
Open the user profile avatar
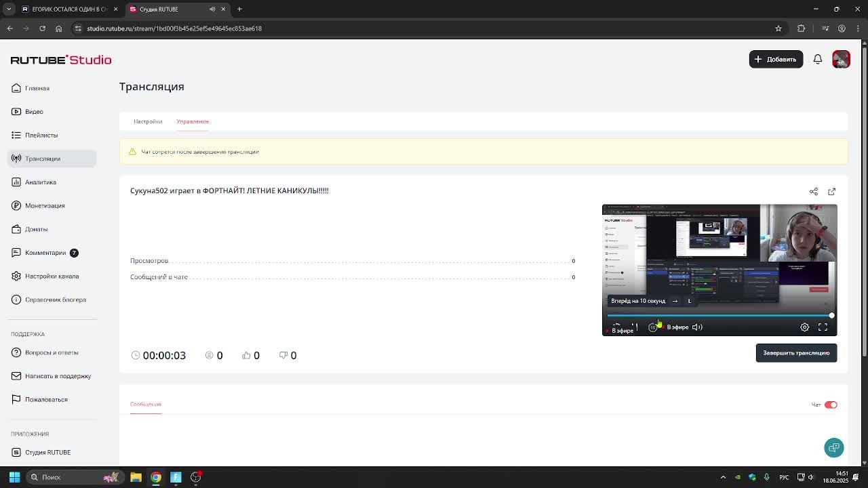pyautogui.click(x=841, y=59)
